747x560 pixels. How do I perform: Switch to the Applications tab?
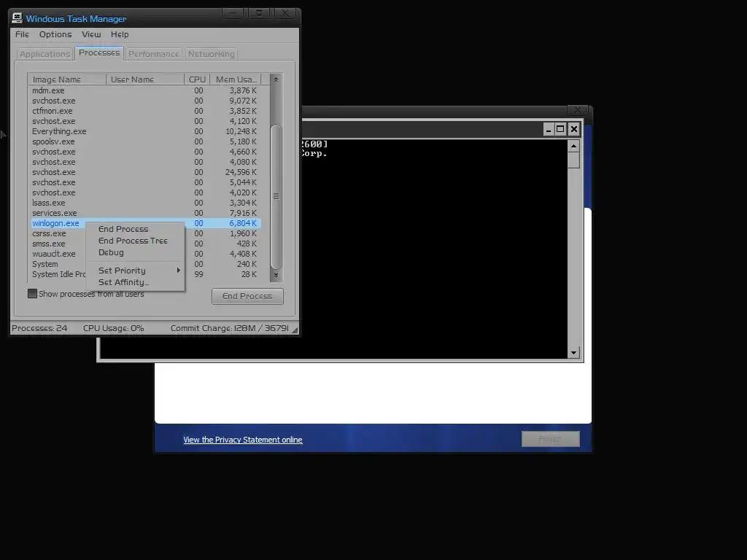point(44,54)
